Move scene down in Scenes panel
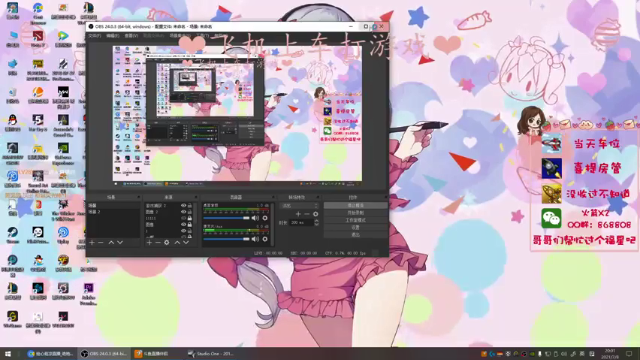This screenshot has height=360, width=640. tap(120, 242)
